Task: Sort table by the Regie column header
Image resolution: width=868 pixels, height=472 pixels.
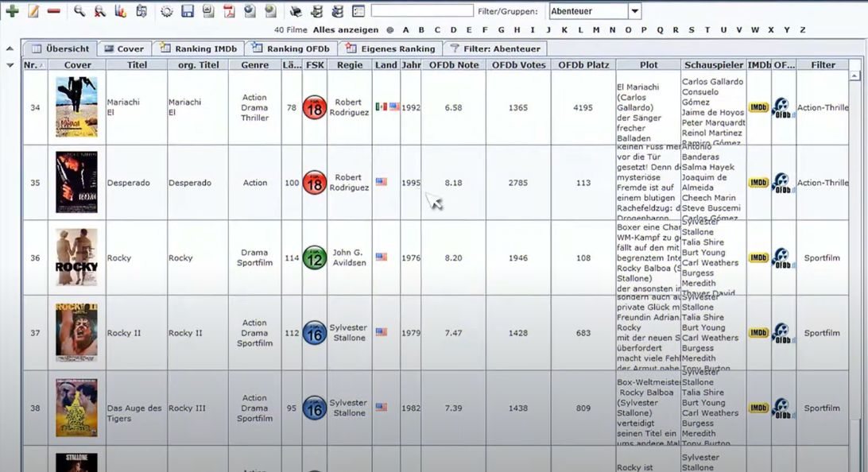Action: coord(349,64)
